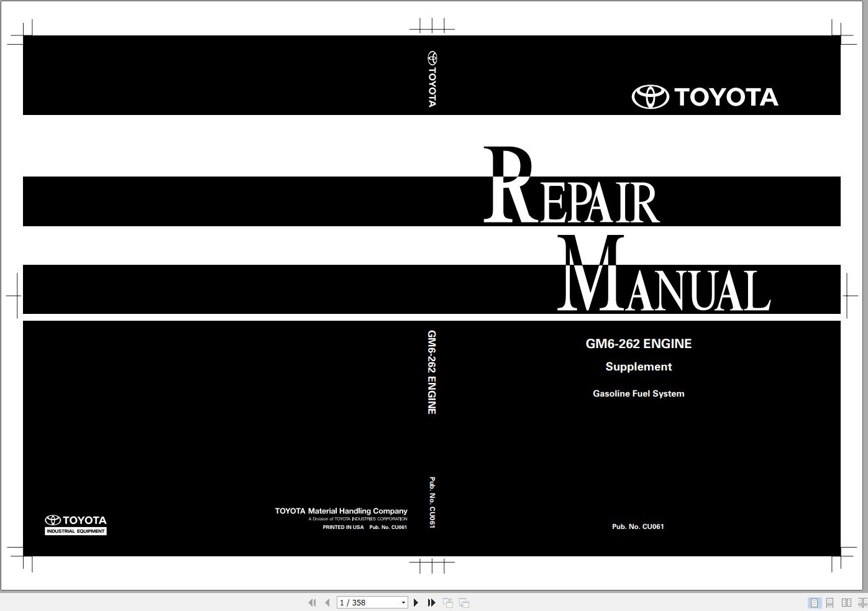The height and width of the screenshot is (611, 868).
Task: Click the vertical GM6-262 ENGINE spine text
Action: click(x=432, y=372)
